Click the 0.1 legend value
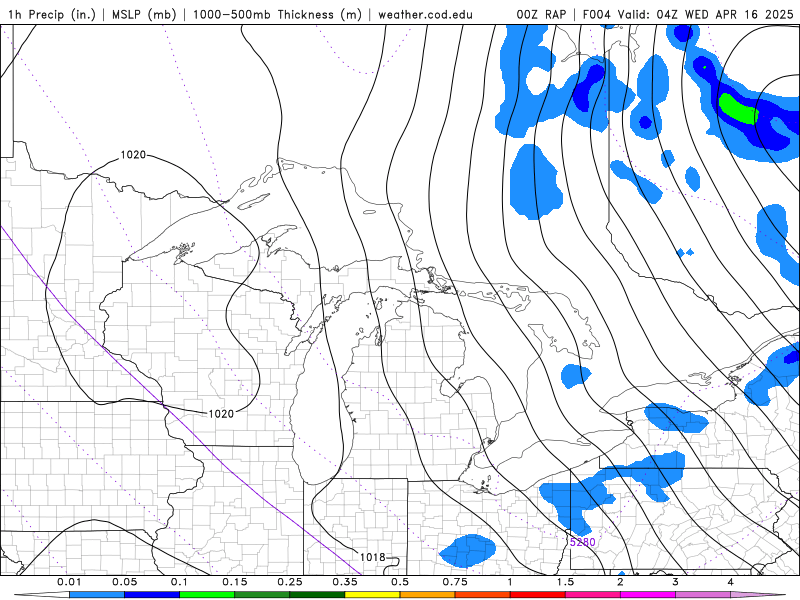800x600 pixels. (x=180, y=582)
